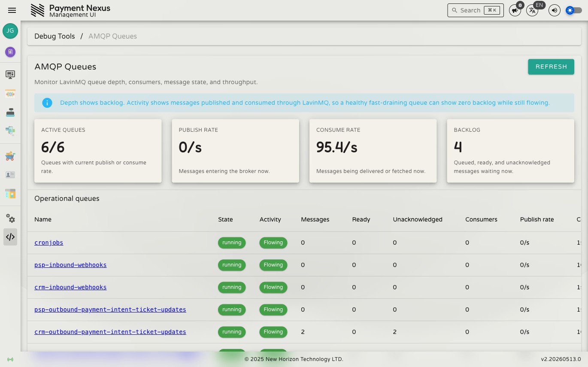The image size is (588, 367).
Task: Click the Active Queues 6/6 card
Action: 98,151
